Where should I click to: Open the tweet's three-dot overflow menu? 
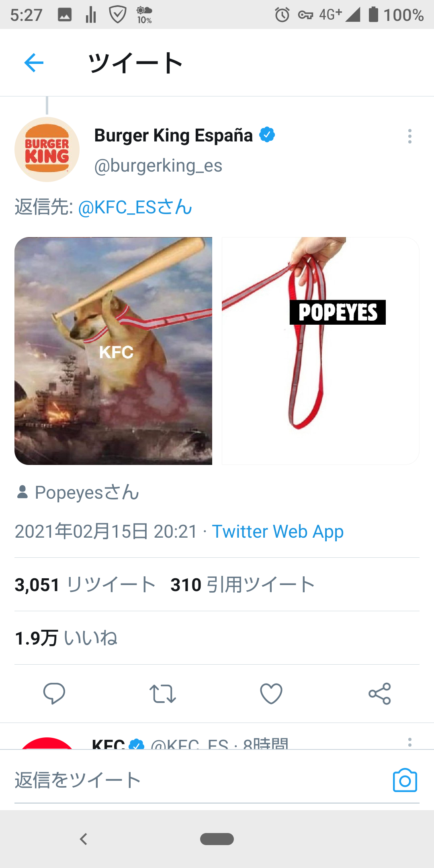(409, 136)
